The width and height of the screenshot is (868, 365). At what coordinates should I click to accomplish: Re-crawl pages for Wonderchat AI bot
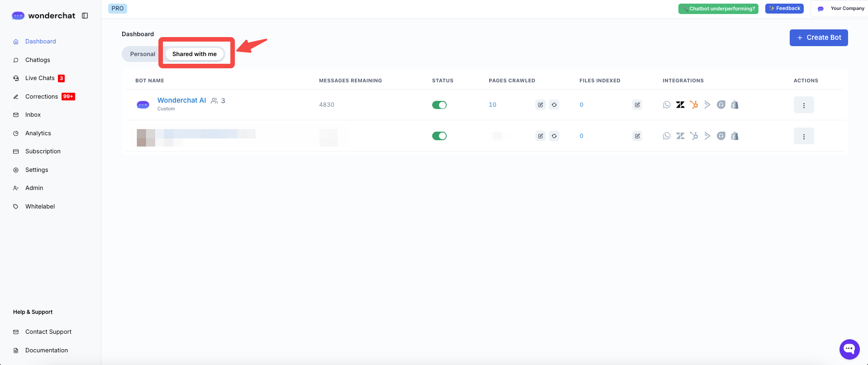point(554,105)
